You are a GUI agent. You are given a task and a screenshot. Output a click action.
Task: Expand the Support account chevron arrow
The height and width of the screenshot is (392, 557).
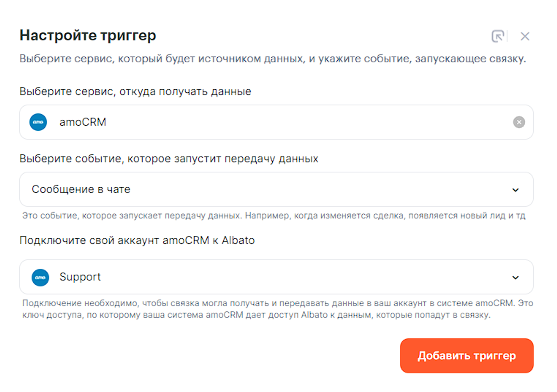pos(515,277)
